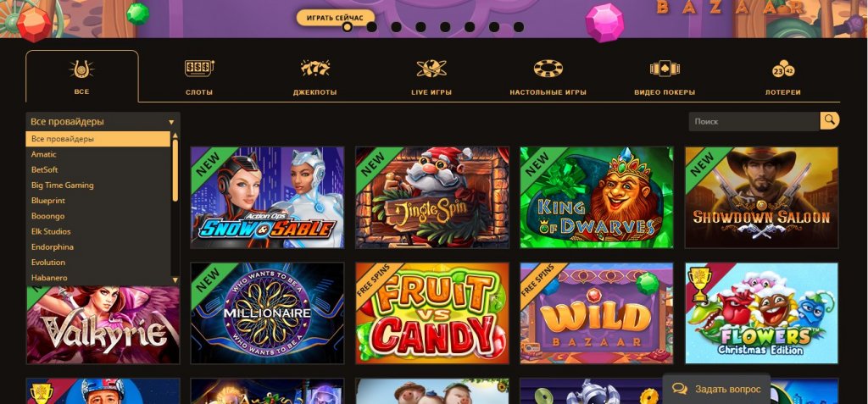This screenshot has height=404, width=868.
Task: Click the provider list scrollbar down arrow
Action: [175, 280]
